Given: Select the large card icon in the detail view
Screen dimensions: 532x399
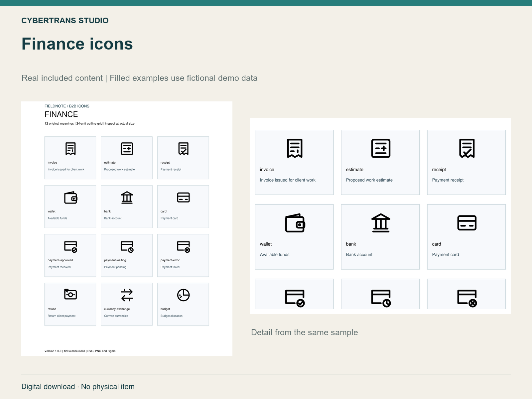Looking at the screenshot, I should tap(467, 223).
